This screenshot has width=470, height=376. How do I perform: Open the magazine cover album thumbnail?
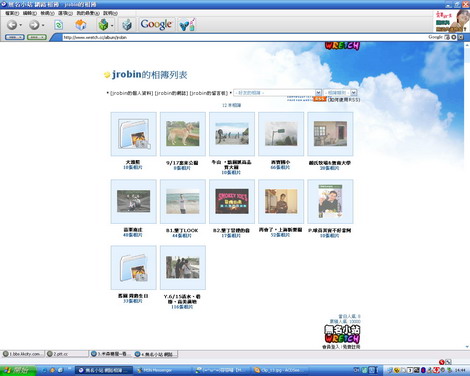(x=330, y=201)
